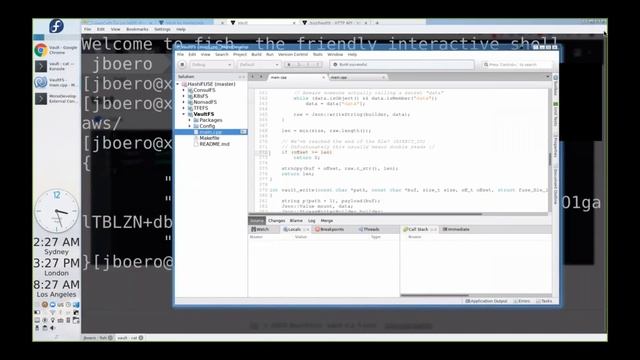Viewport: 640px width, 360px height.
Task: Click the MonoDevelop search input field
Action: pos(517,64)
